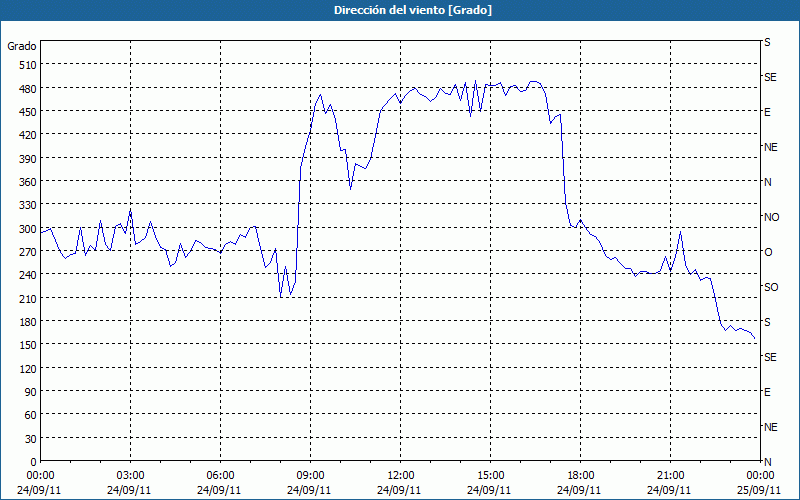
Task: Click the 60 value on the degree axis
Action: (x=31, y=415)
